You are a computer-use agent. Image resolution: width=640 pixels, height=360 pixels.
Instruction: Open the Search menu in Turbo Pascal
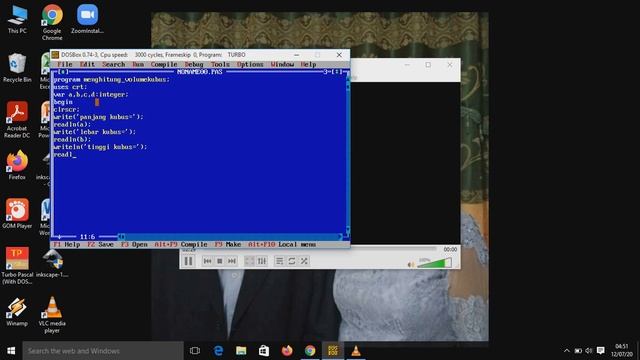[113, 64]
